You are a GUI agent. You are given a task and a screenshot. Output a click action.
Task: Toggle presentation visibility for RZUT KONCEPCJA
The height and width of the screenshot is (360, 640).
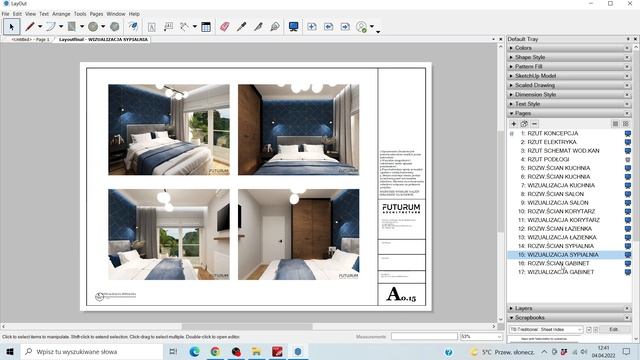(x=628, y=133)
